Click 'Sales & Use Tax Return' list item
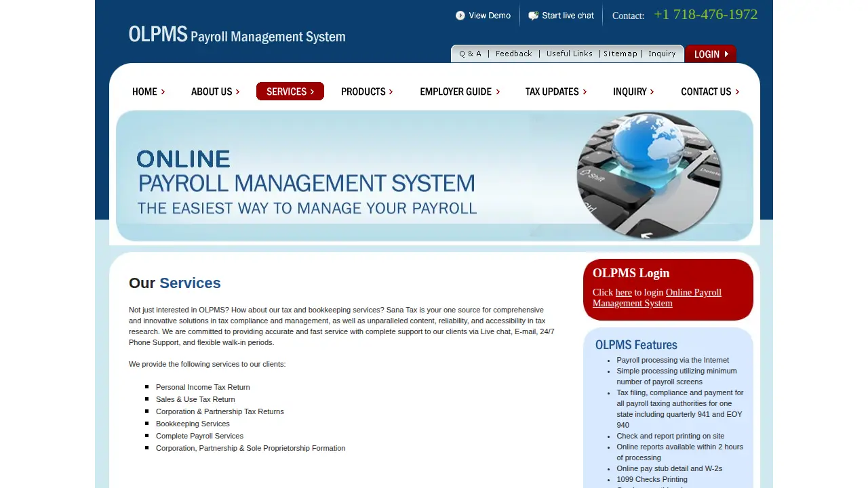Viewport: 868px width, 488px height. (x=195, y=399)
